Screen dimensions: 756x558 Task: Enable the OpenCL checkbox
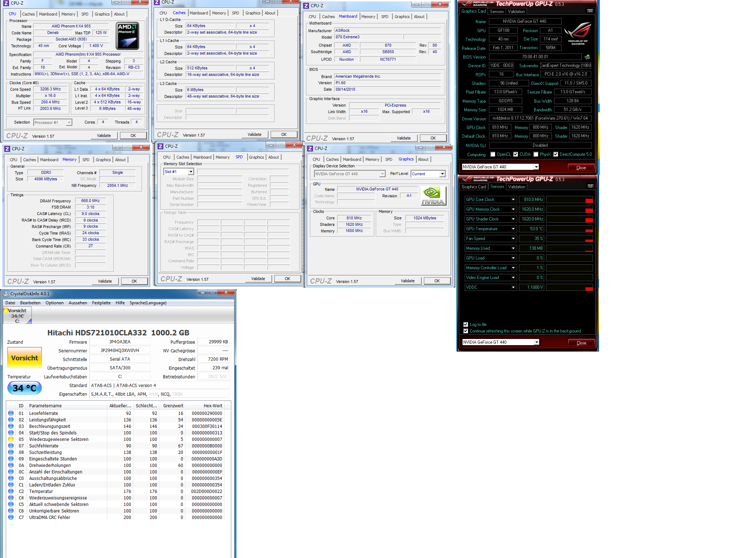point(493,154)
